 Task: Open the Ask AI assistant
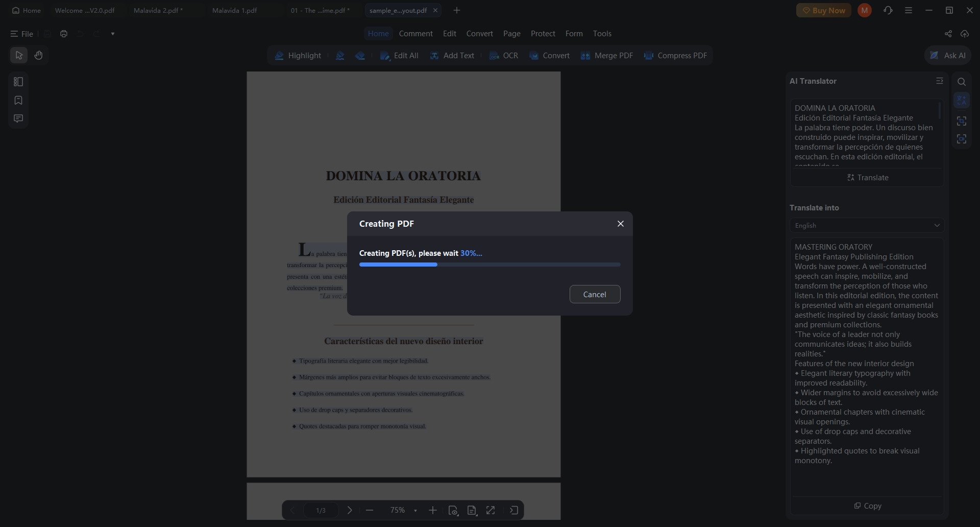click(x=947, y=56)
